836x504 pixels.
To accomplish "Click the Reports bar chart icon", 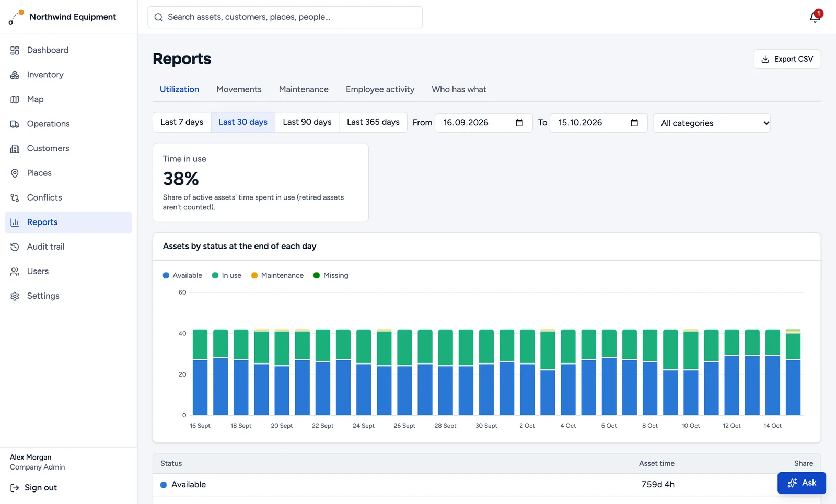I will point(15,222).
